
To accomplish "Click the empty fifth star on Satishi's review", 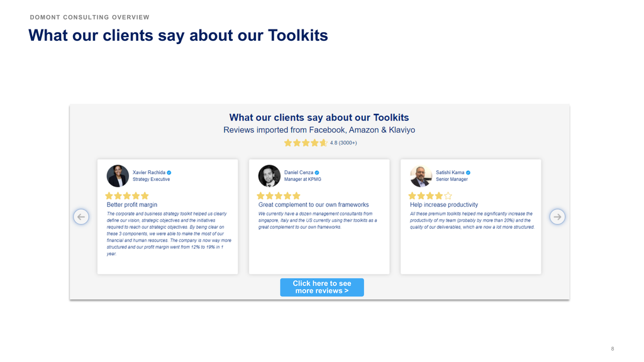I will point(448,196).
